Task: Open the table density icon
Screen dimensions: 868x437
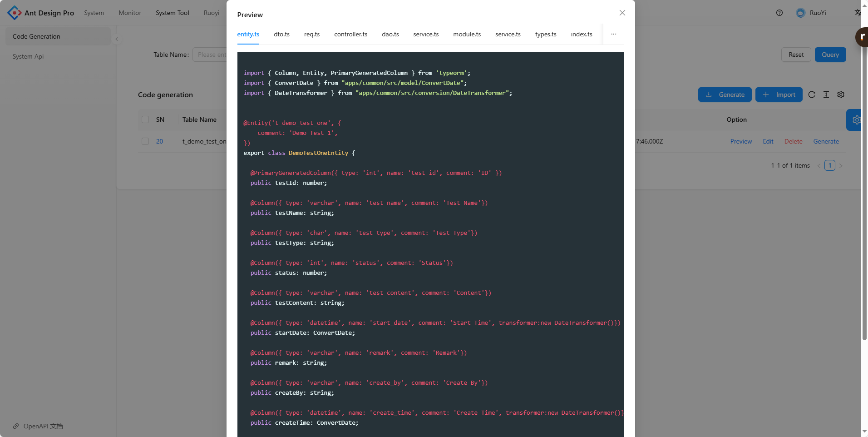Action: 826,94
